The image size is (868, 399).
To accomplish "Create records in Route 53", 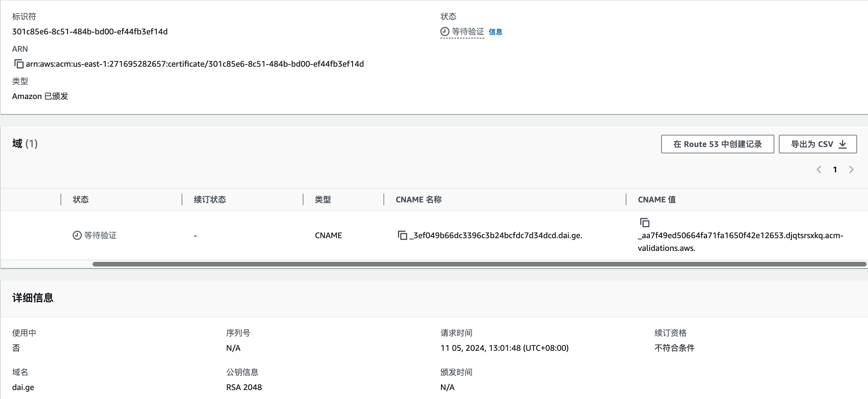I will [717, 144].
